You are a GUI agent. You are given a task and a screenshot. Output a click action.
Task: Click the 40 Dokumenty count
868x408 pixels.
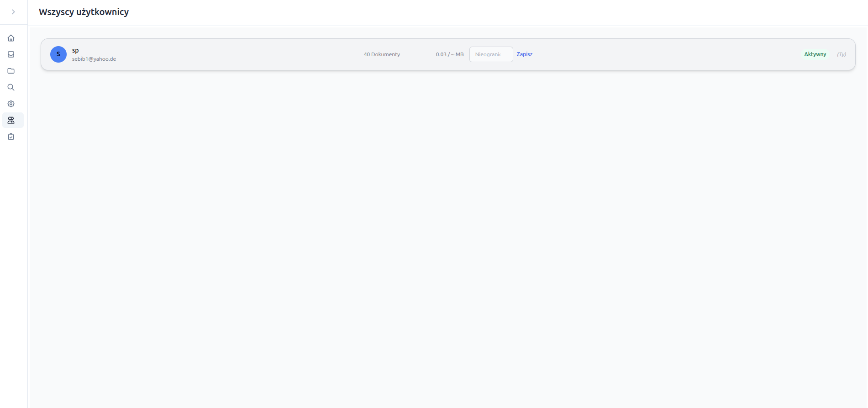point(382,54)
